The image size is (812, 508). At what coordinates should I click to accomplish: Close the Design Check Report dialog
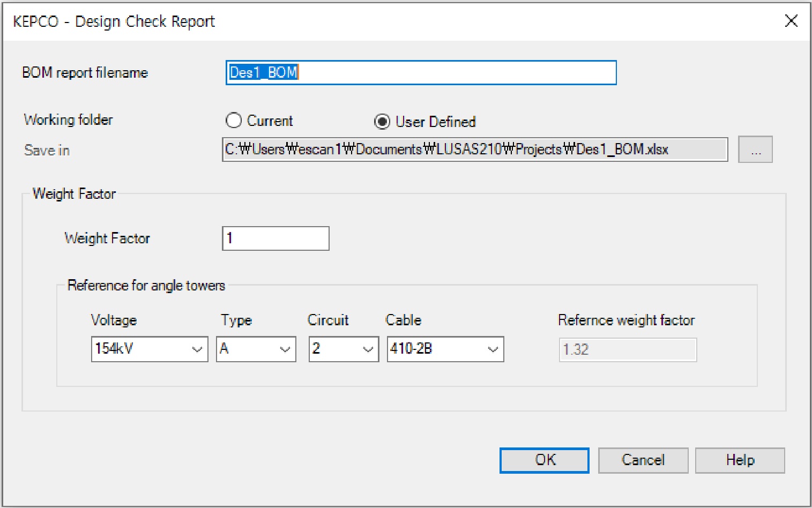[x=791, y=21]
